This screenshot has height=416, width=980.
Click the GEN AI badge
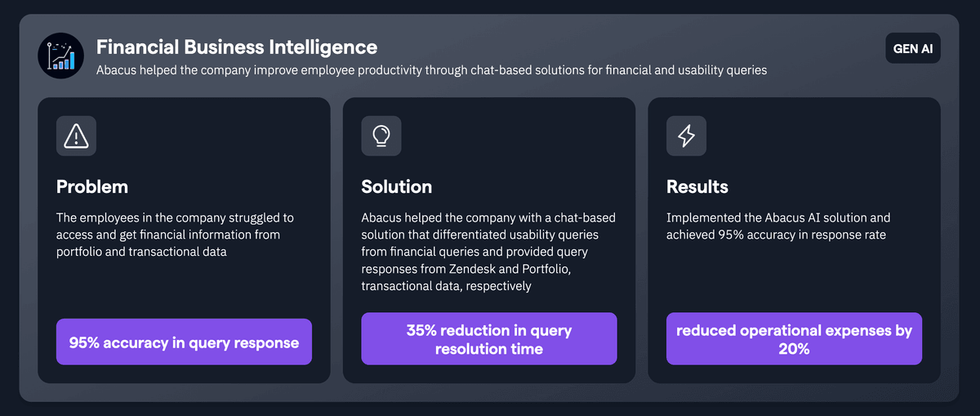(912, 49)
